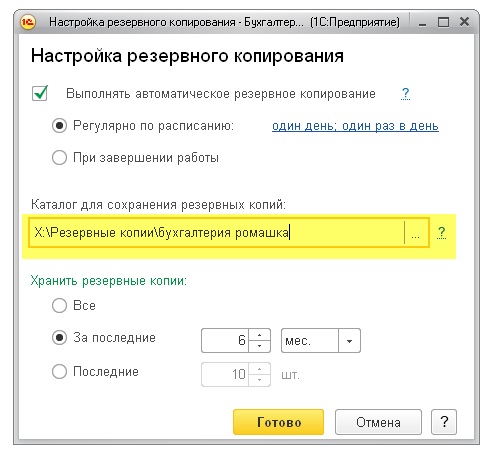This screenshot has height=456, width=495.
Task: Select 'Все' radio option for keeping copies
Action: point(59,305)
